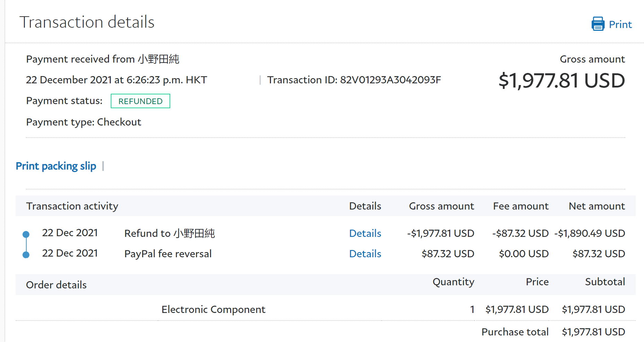Click the printer icon
Viewport: 644px width, 342px height.
click(x=598, y=24)
